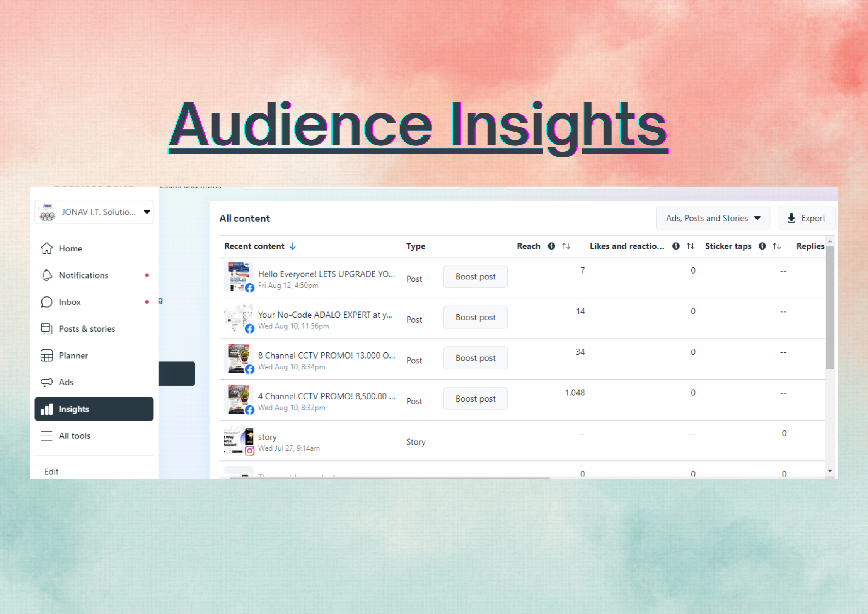Open the Inbox chat bubble icon
Viewport: 868px width, 614px height.
click(x=47, y=302)
